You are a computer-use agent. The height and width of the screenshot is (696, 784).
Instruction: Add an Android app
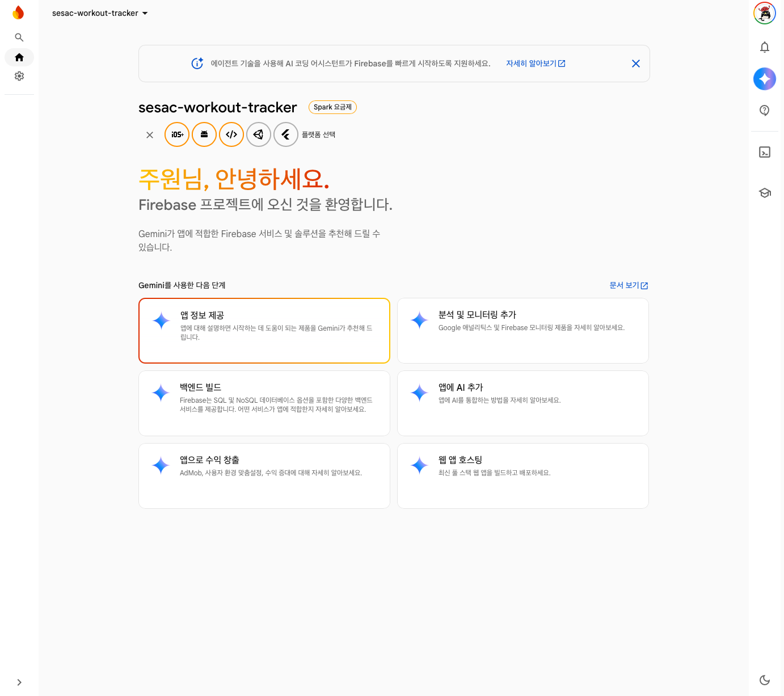pyautogui.click(x=204, y=134)
